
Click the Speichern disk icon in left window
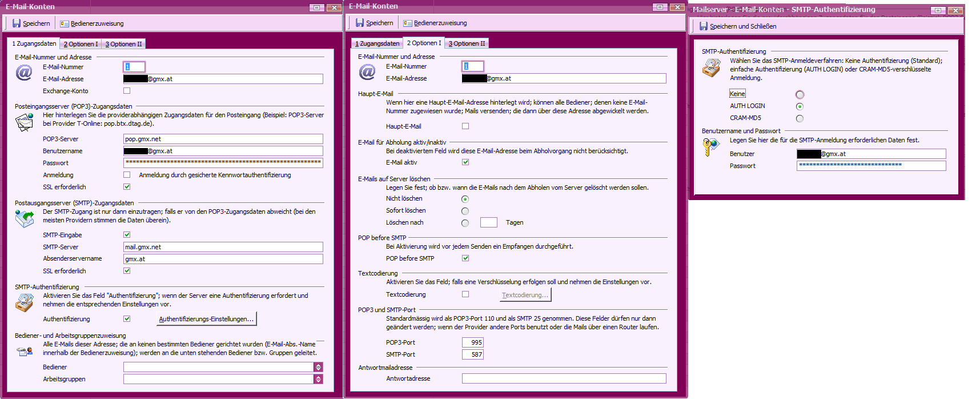17,23
